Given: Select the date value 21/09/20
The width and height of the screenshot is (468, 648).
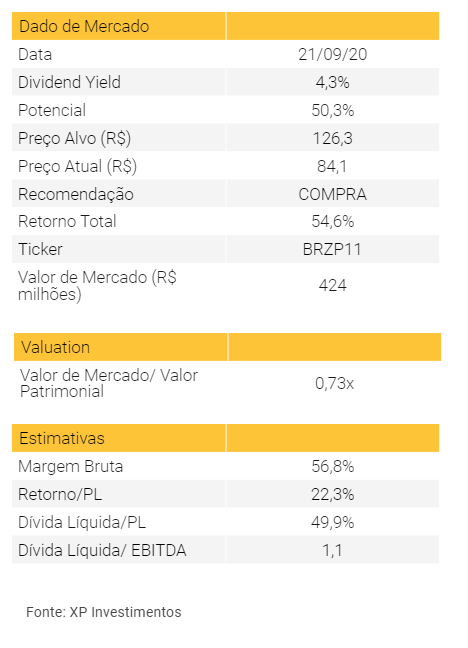Looking at the screenshot, I should tap(332, 55).
